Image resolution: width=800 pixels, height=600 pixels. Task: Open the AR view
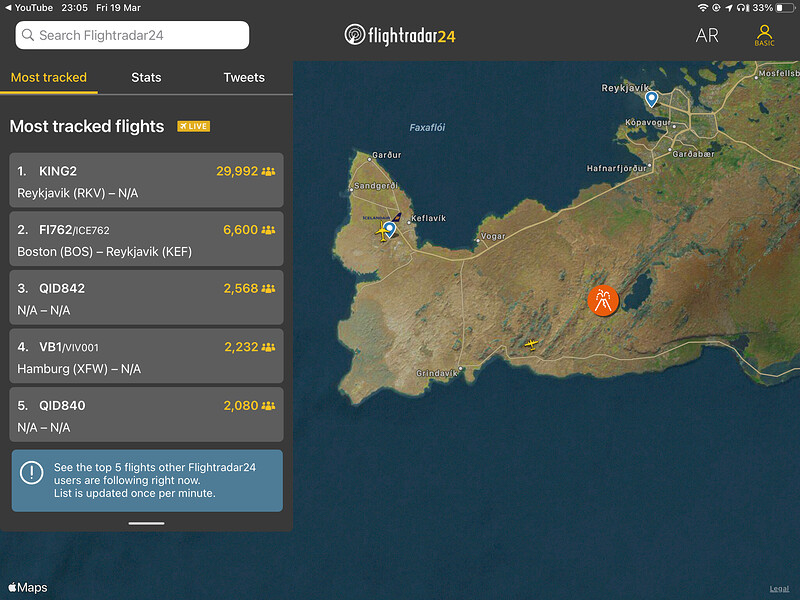pyautogui.click(x=707, y=36)
